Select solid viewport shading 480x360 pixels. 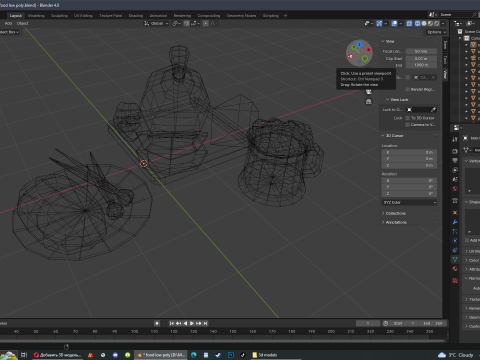point(424,23)
